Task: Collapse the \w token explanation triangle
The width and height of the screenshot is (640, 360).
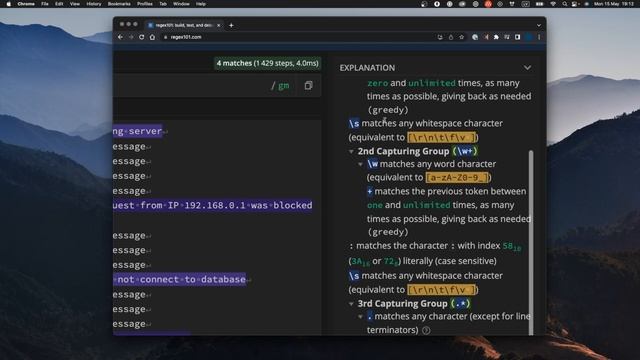Action: [x=360, y=164]
